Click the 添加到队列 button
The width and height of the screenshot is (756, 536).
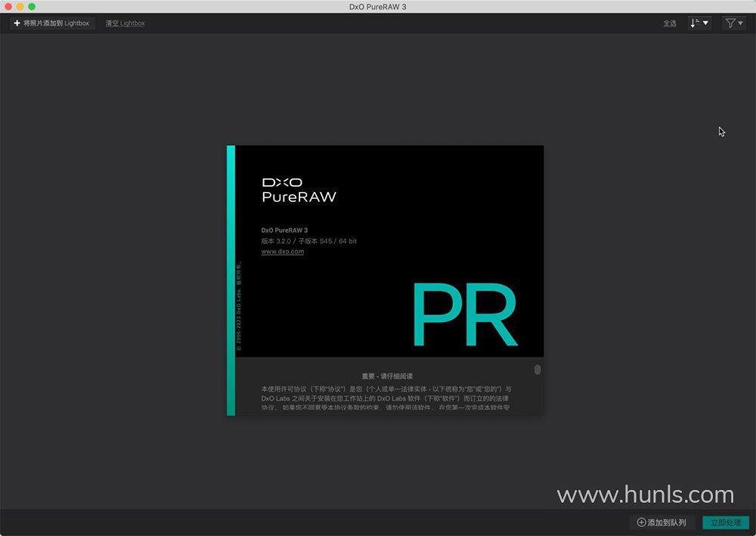tap(661, 522)
